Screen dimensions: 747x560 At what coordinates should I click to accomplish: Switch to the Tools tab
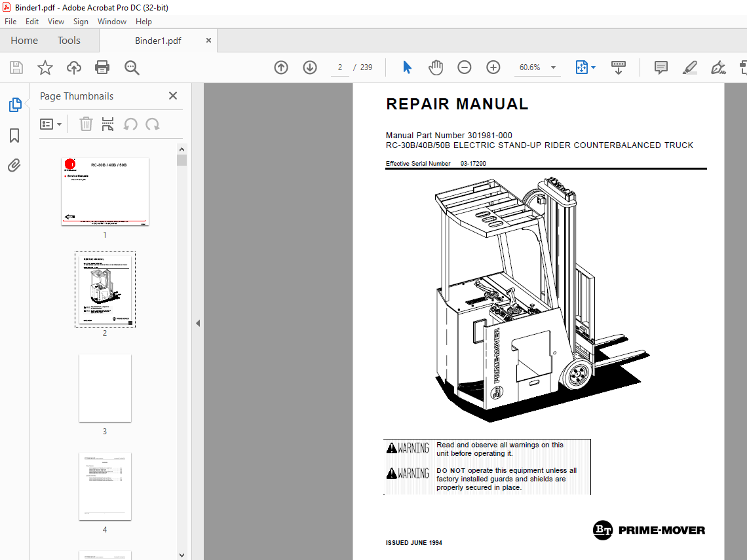(x=69, y=41)
